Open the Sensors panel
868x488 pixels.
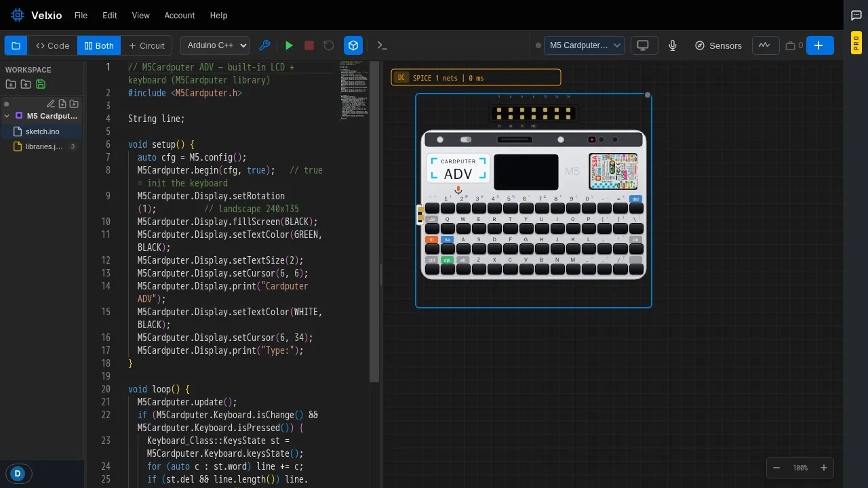tap(718, 45)
